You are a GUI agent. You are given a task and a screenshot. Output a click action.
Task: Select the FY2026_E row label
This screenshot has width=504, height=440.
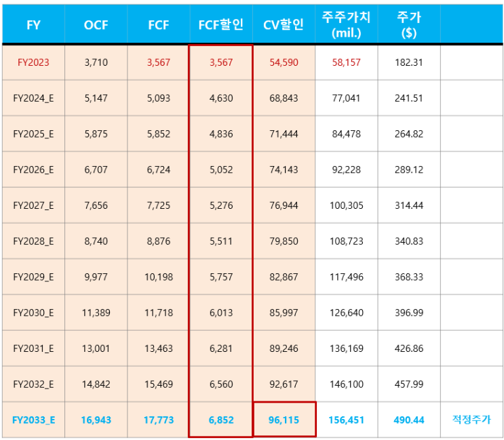point(33,169)
